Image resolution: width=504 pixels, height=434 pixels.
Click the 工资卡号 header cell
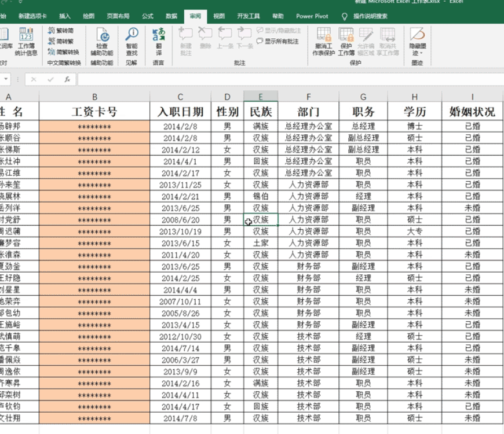[x=94, y=111]
